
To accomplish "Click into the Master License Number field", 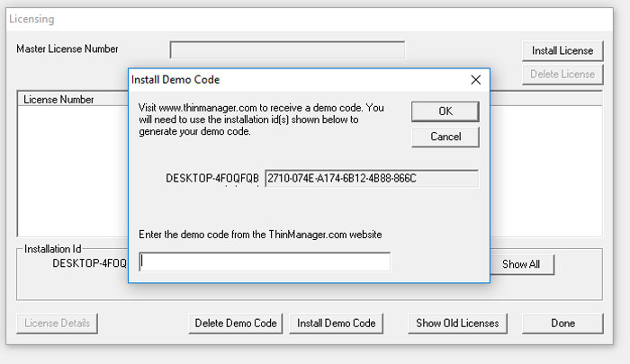I will click(287, 49).
